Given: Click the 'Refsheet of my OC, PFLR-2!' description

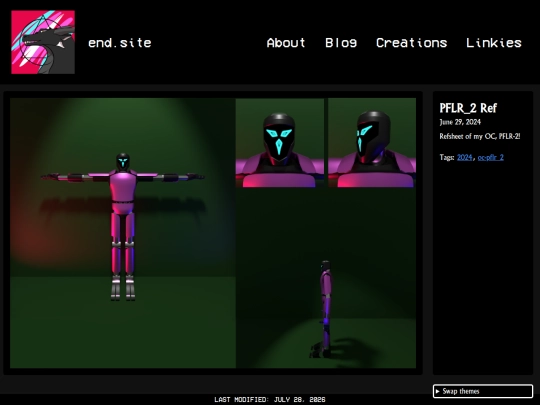Looking at the screenshot, I should click(480, 136).
